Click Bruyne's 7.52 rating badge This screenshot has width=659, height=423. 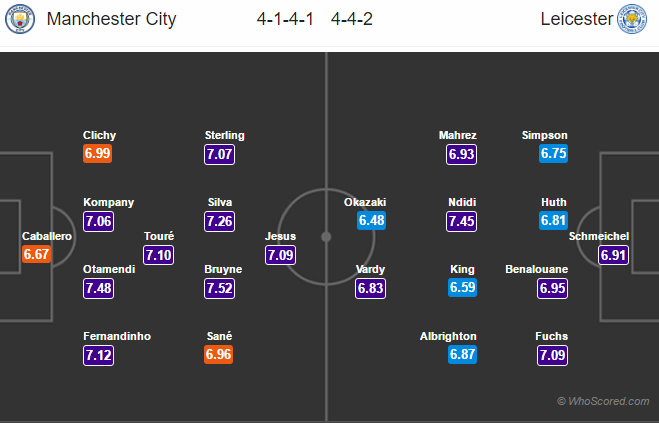pyautogui.click(x=222, y=288)
